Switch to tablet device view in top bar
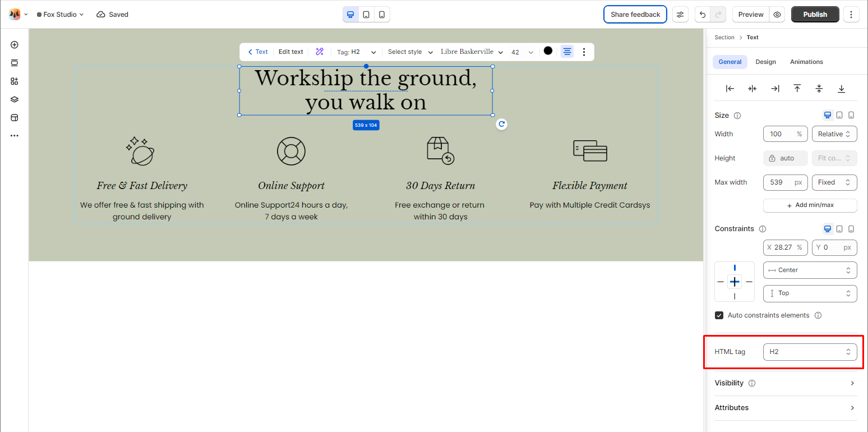 point(366,15)
